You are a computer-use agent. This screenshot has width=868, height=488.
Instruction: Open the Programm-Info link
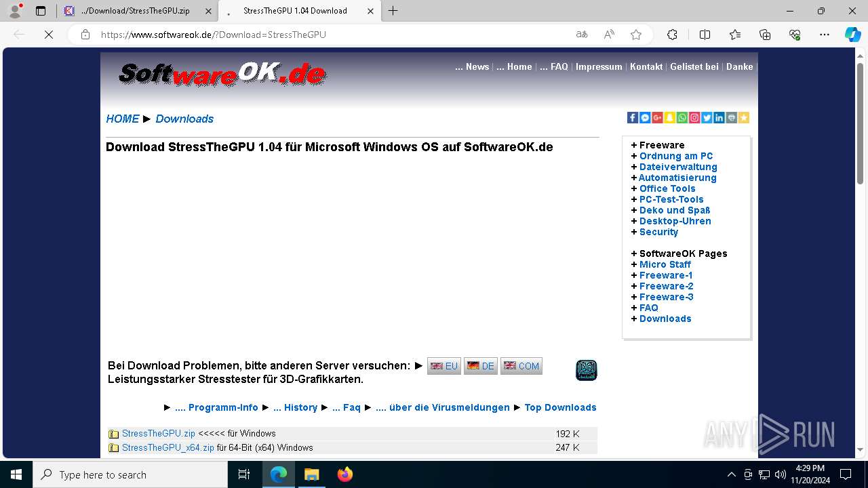tap(216, 407)
